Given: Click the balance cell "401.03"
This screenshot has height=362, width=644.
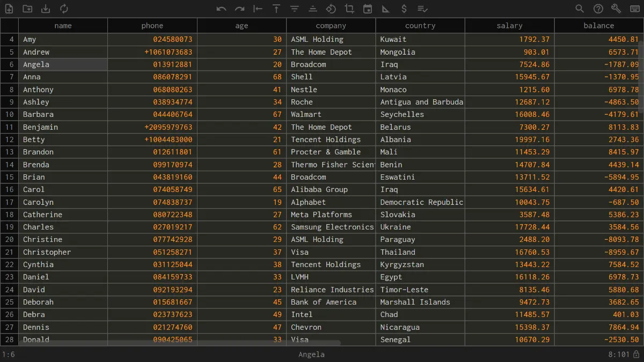Looking at the screenshot, I should point(599,314).
